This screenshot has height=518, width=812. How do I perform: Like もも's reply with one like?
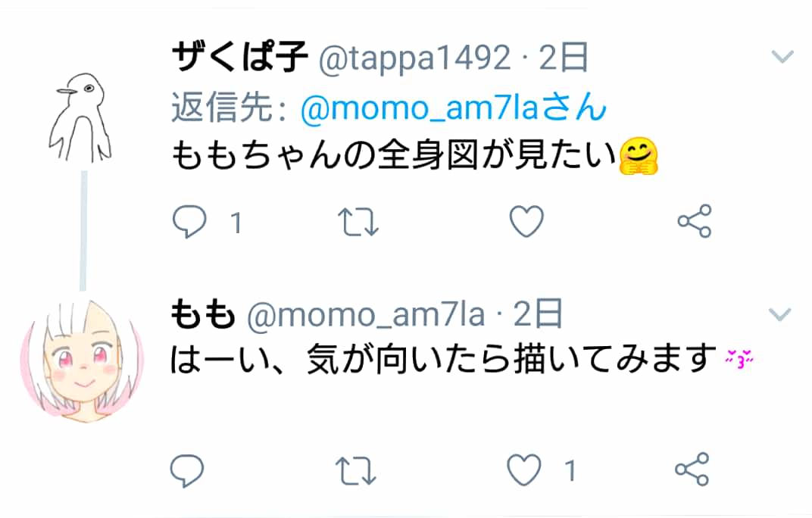coord(524,470)
